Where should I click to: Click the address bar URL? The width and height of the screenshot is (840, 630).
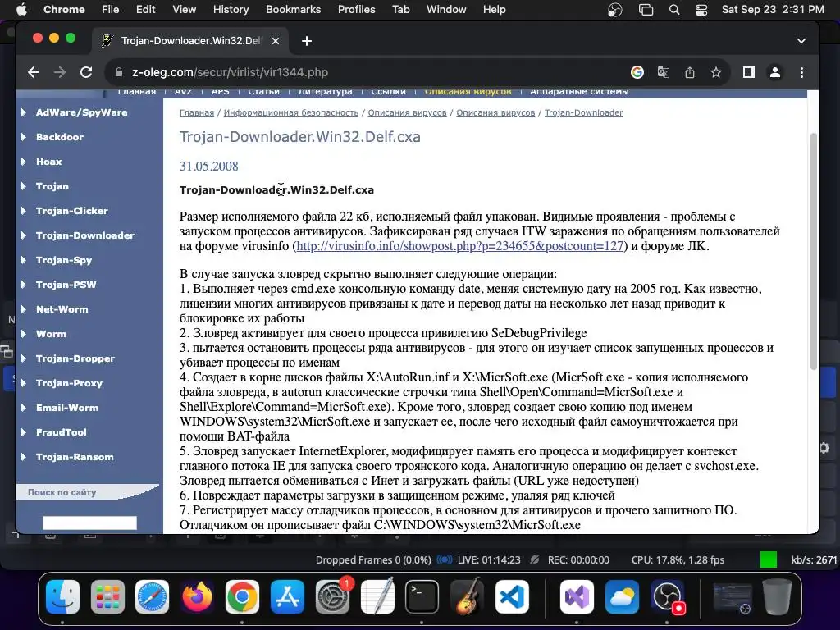[231, 72]
